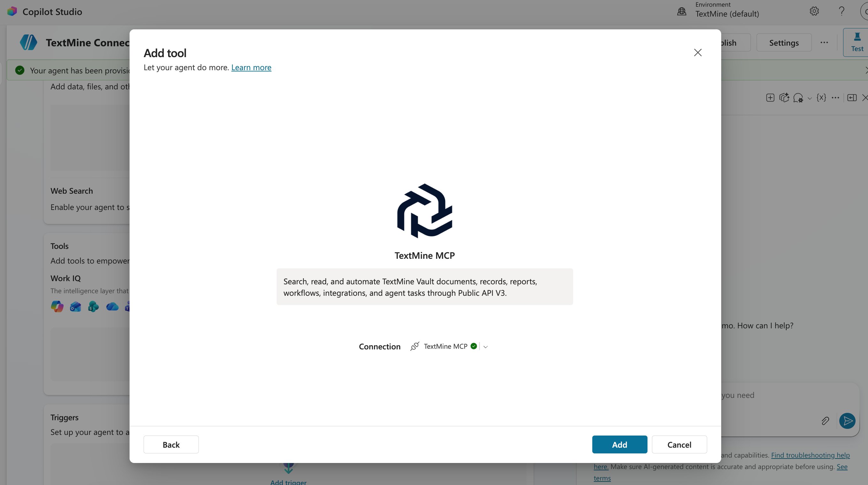Image resolution: width=868 pixels, height=485 pixels.
Task: Click the TextMine MCP logo image
Action: [424, 211]
